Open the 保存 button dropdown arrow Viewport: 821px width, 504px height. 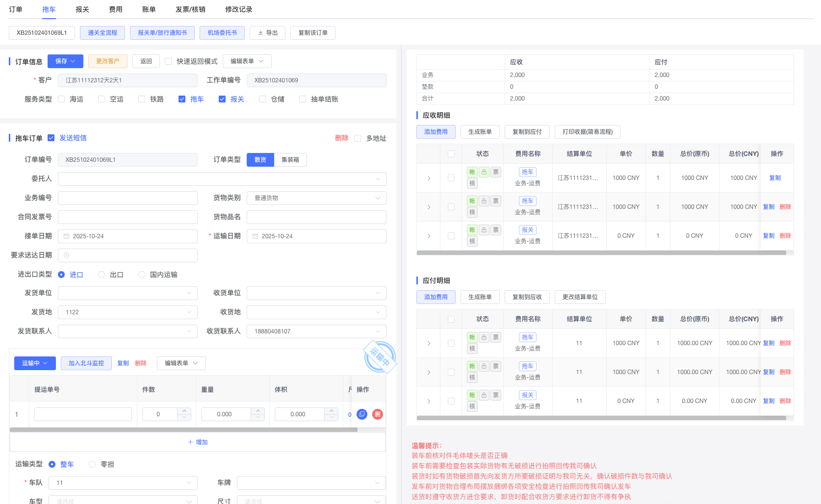coord(74,61)
